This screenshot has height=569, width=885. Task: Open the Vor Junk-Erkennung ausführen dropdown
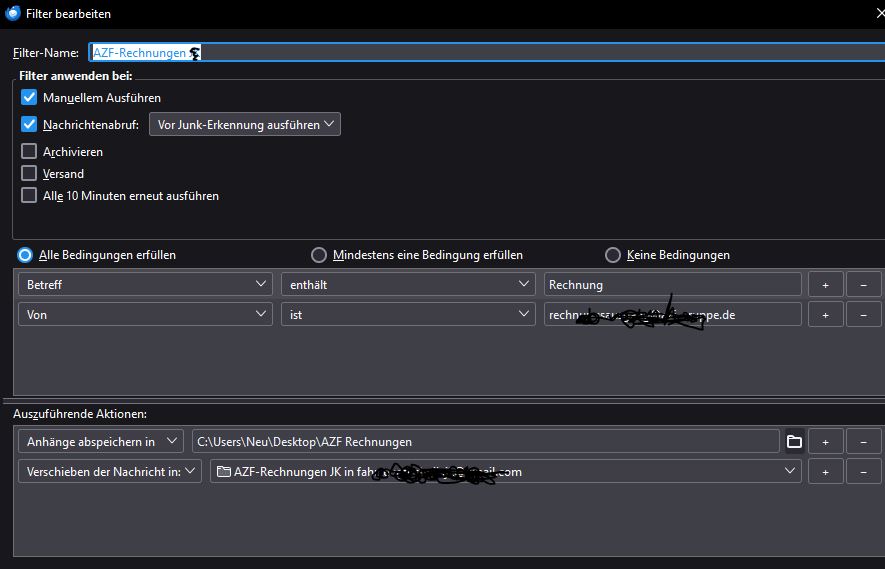245,125
